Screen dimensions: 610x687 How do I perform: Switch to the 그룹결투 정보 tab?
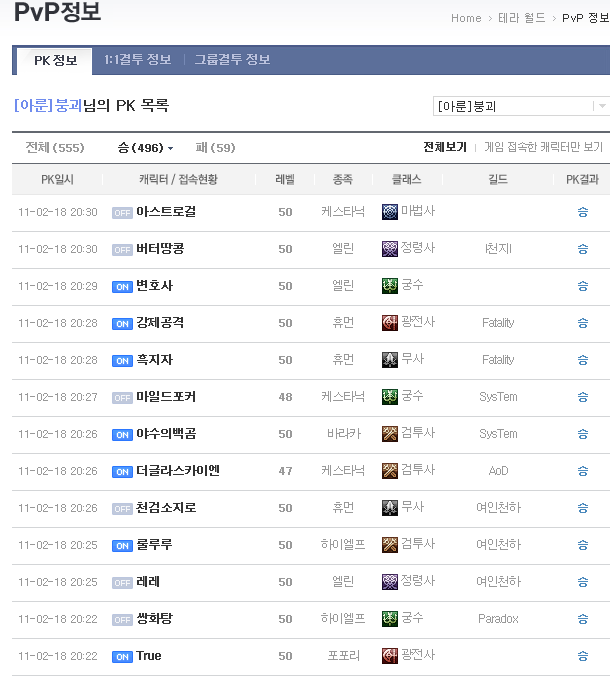(232, 60)
